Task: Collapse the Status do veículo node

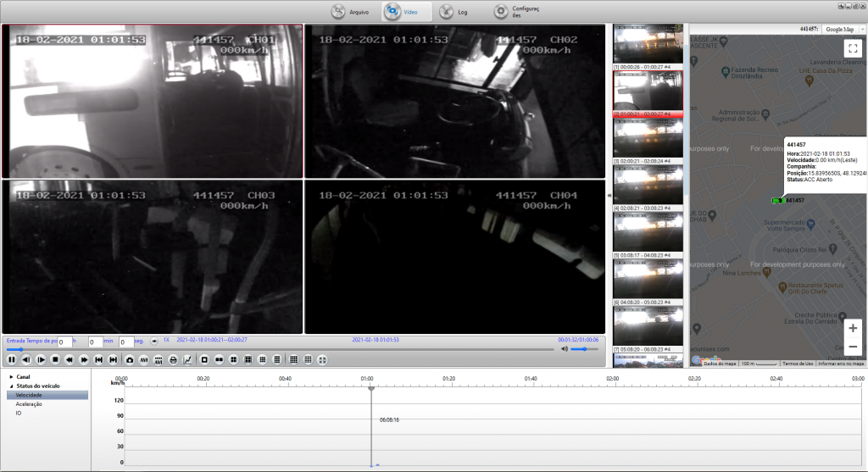Action: [x=11, y=386]
